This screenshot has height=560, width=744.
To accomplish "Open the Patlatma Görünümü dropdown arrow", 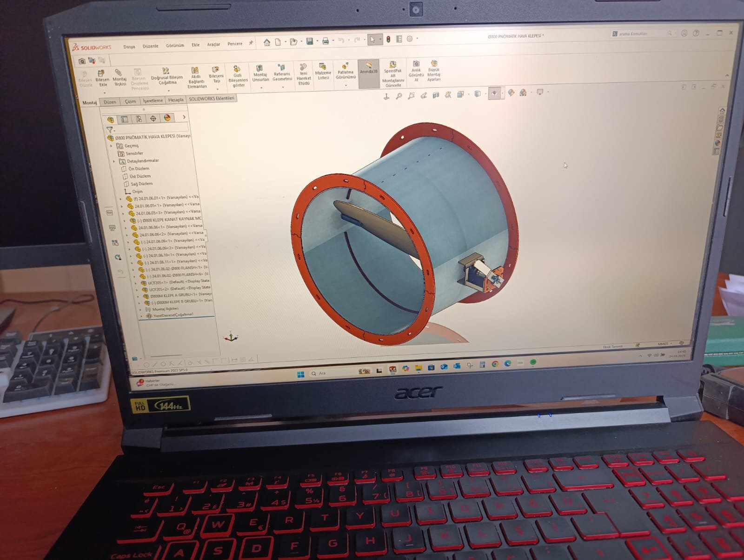I will tap(345, 85).
